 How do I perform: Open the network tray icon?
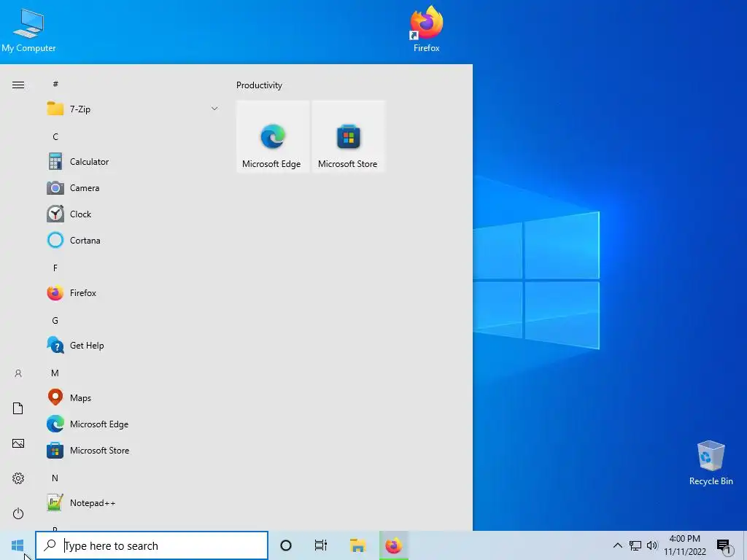click(x=635, y=545)
